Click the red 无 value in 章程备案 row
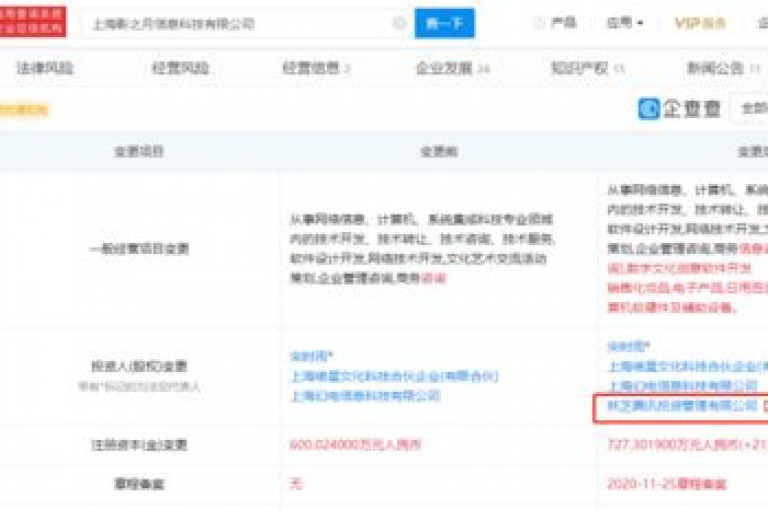Viewport: 768px width, 510px height. 296,484
